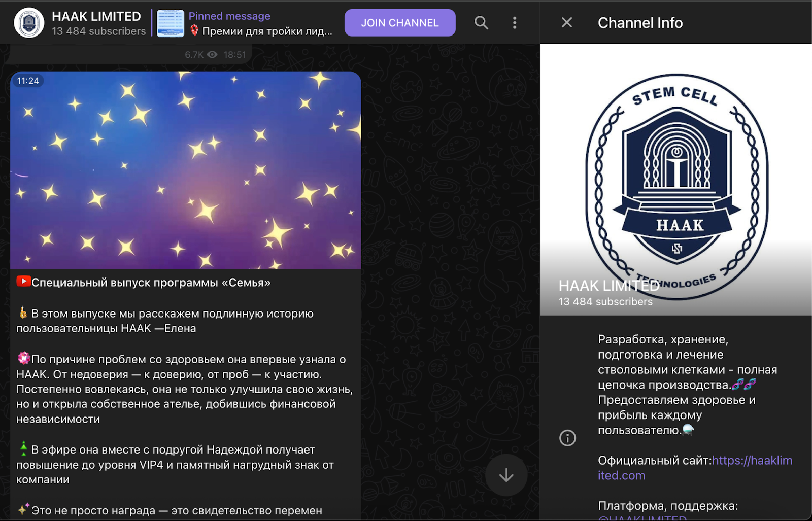Enlarge the HAAK Stem Cell logo image
Screen dimensions: 812x521
676,180
